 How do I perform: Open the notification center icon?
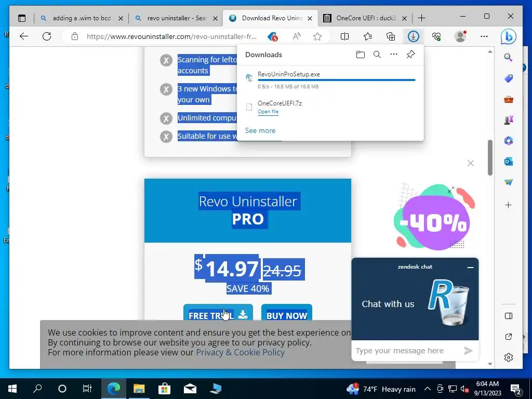tap(516, 389)
